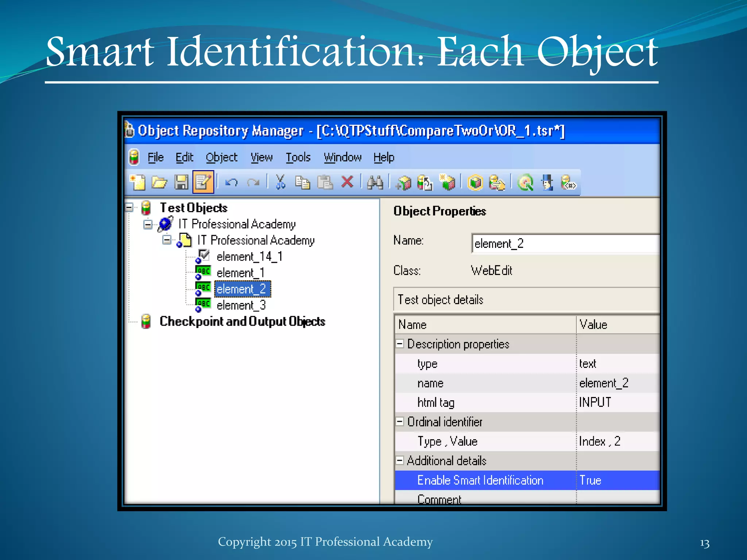This screenshot has height=560, width=747.
Task: Click the Locate in Repository hand icon
Action: pyautogui.click(x=497, y=182)
